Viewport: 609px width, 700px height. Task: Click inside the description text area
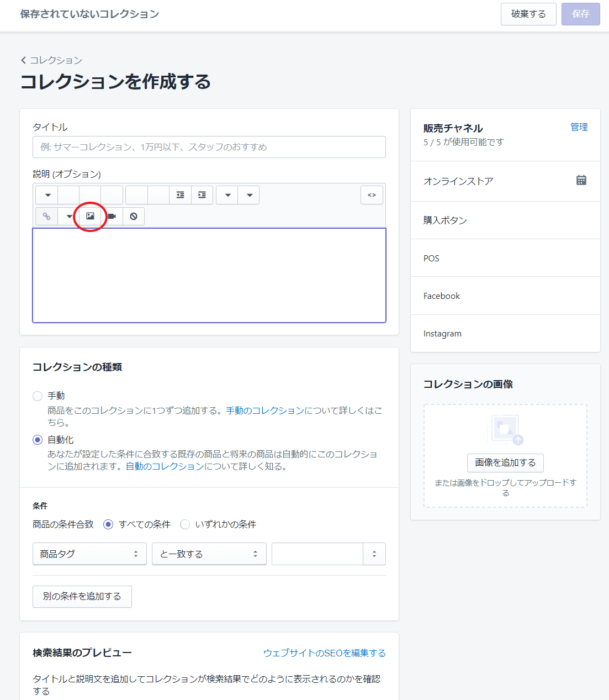tap(209, 275)
